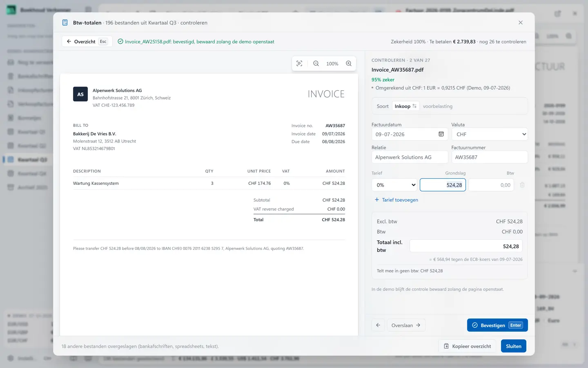Click the 'Omgerekend uit CHF' exchange rate note
The image size is (588, 368).
tap(443, 88)
